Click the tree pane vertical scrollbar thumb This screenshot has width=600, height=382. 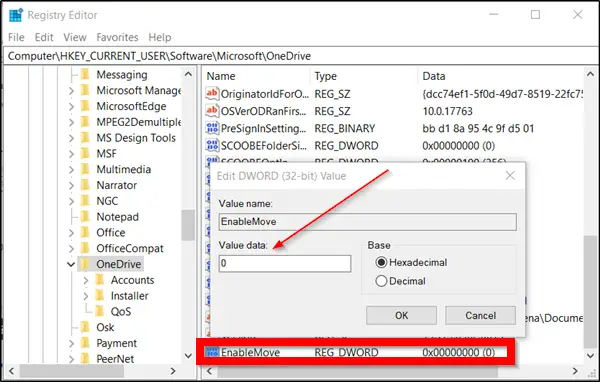click(188, 225)
